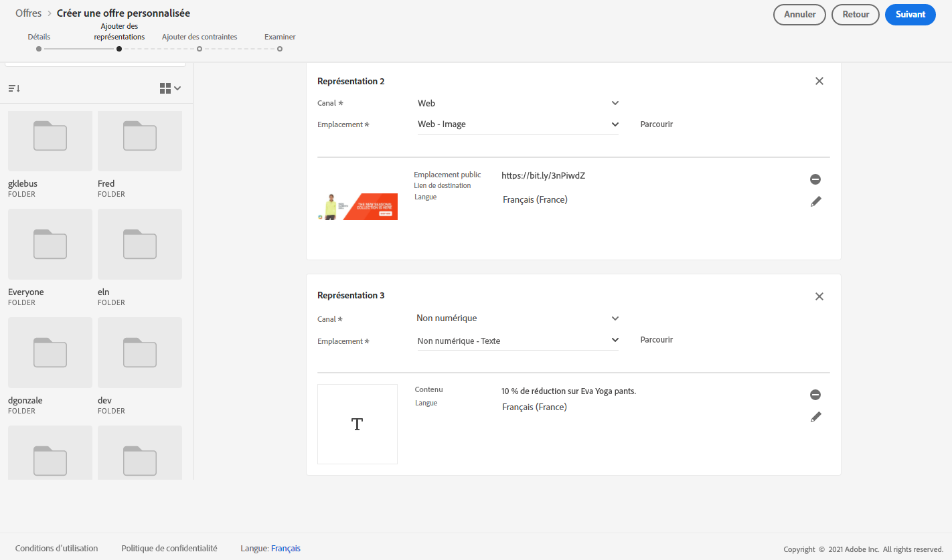Expand the Web channel dropdown
This screenshot has width=952, height=560.
click(x=518, y=103)
